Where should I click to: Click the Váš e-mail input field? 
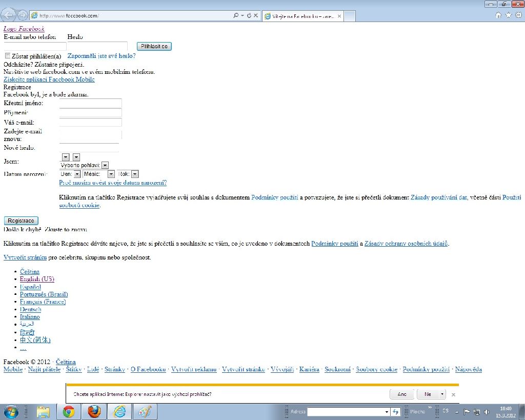(x=90, y=122)
